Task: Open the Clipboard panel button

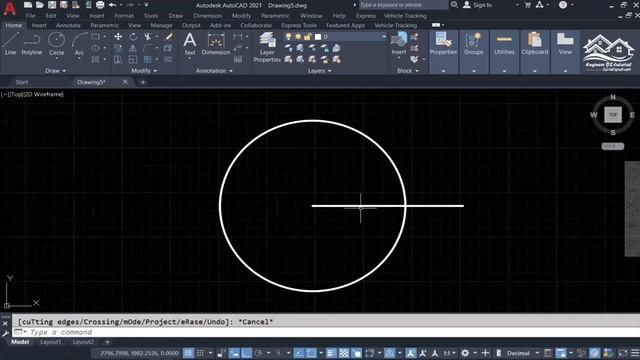Action: click(x=535, y=51)
